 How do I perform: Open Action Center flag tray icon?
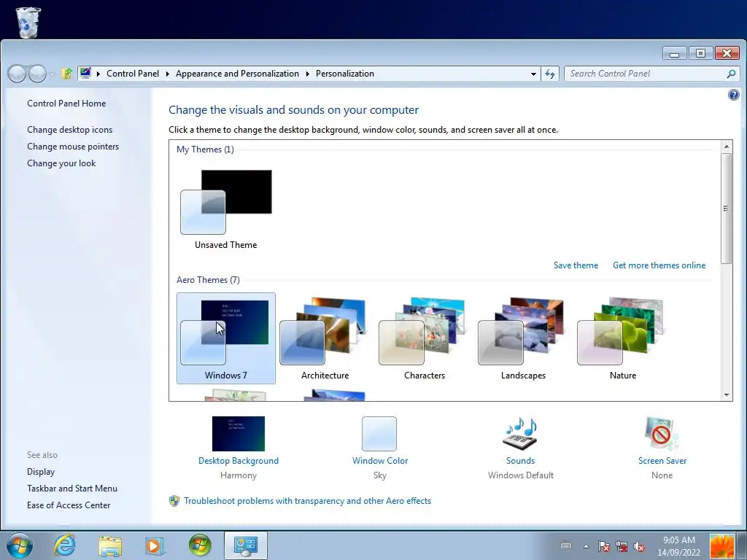pyautogui.click(x=603, y=546)
